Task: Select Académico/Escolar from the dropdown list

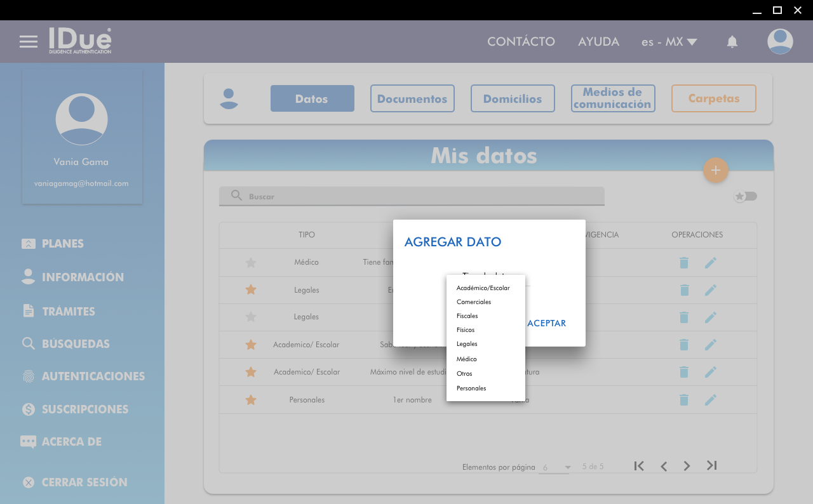Action: (x=483, y=288)
